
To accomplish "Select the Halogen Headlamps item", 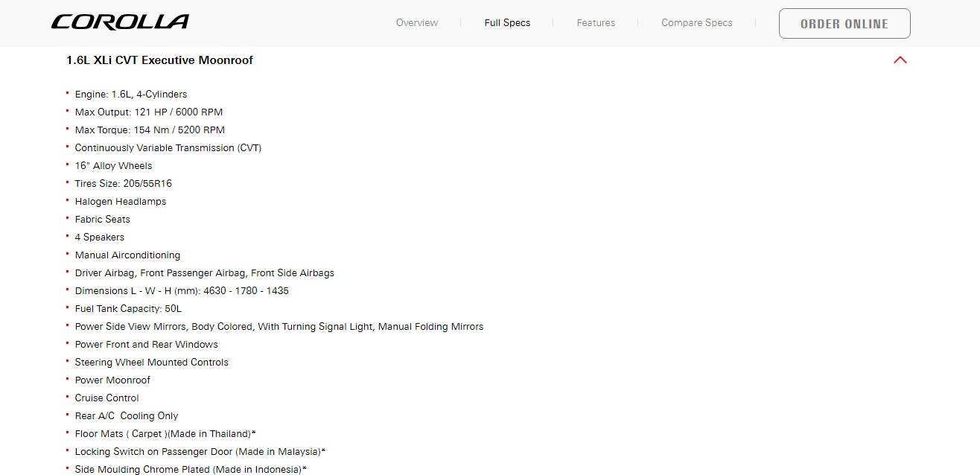I will coord(121,202).
